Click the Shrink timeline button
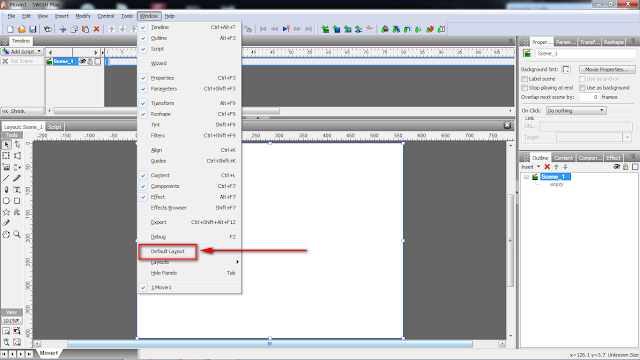Viewport: 640px width, 360px height. click(x=22, y=111)
